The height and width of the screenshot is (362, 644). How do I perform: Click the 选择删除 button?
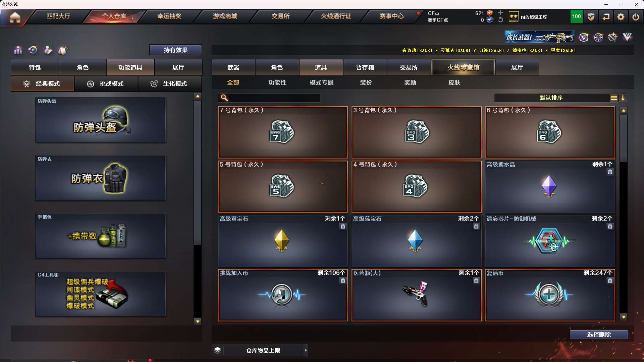click(599, 335)
